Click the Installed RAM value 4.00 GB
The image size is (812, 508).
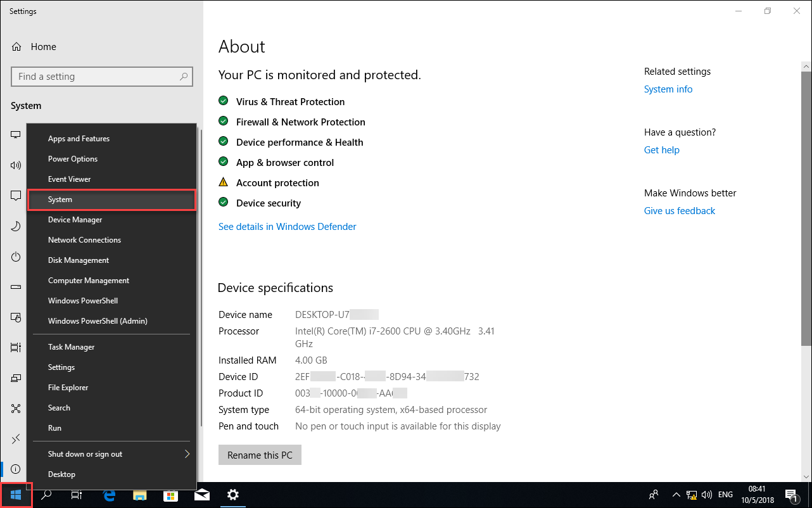[311, 360]
